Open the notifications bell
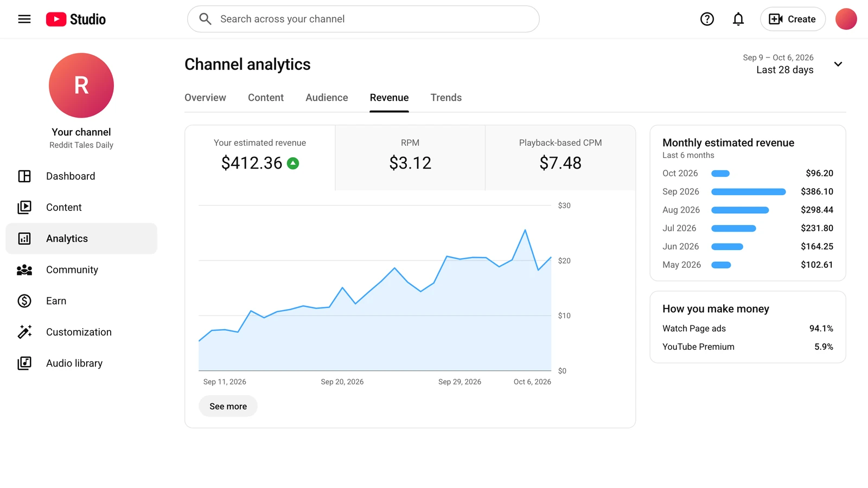 pyautogui.click(x=738, y=19)
